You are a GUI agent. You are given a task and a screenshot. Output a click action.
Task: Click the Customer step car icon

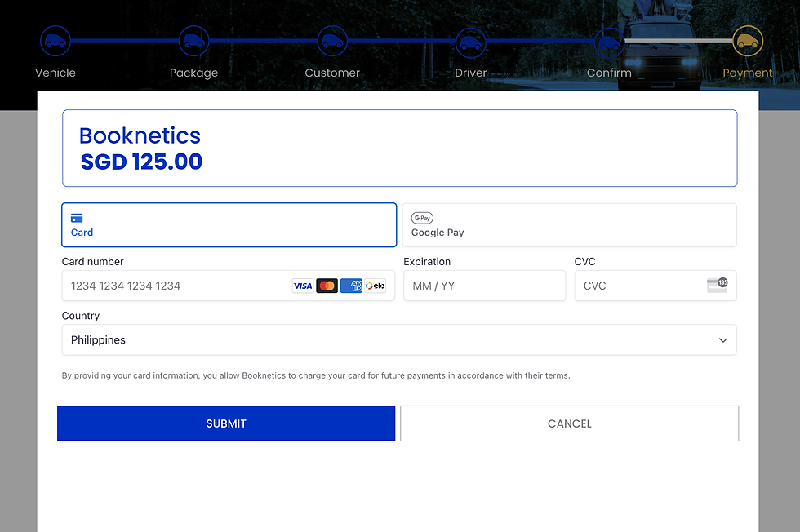click(x=332, y=41)
